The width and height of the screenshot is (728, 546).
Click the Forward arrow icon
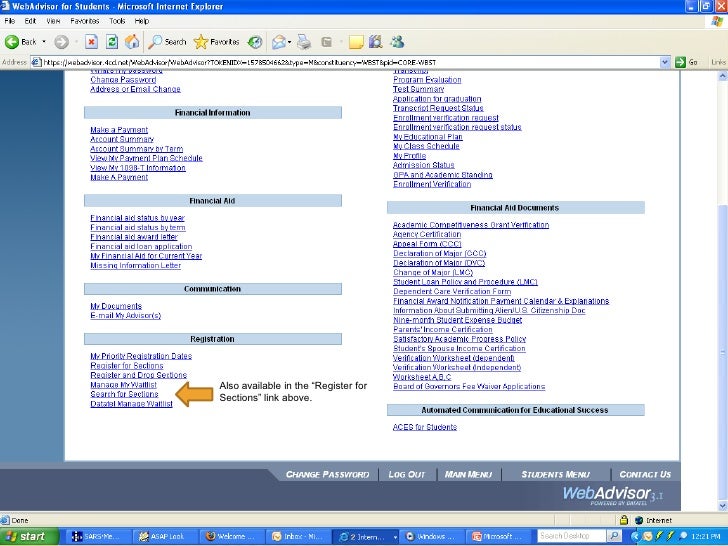point(61,42)
